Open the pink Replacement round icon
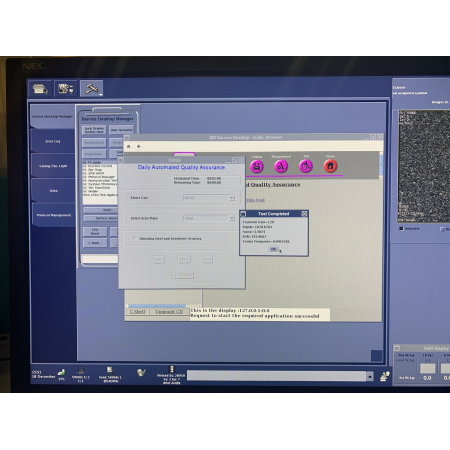The width and height of the screenshot is (450, 450). tap(281, 166)
